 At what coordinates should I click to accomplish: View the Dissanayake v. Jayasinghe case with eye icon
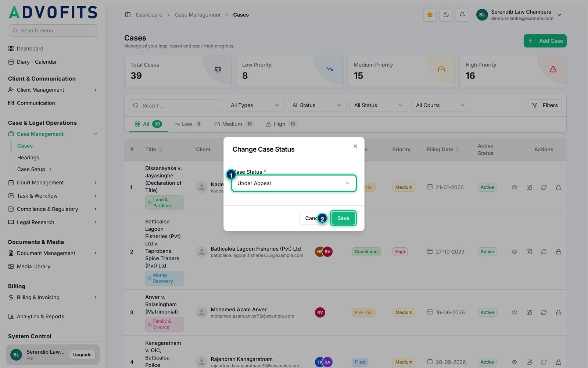514,187
